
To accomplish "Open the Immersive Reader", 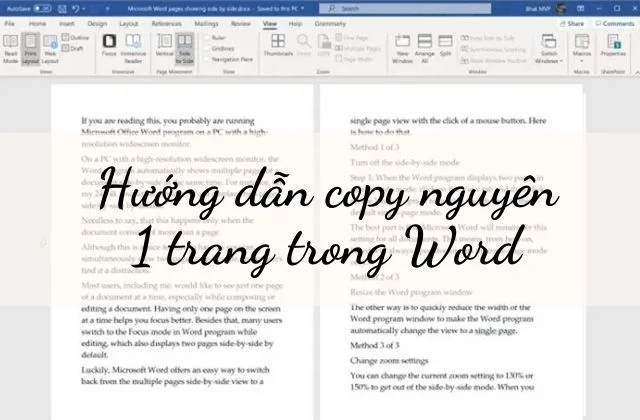I will point(133,49).
